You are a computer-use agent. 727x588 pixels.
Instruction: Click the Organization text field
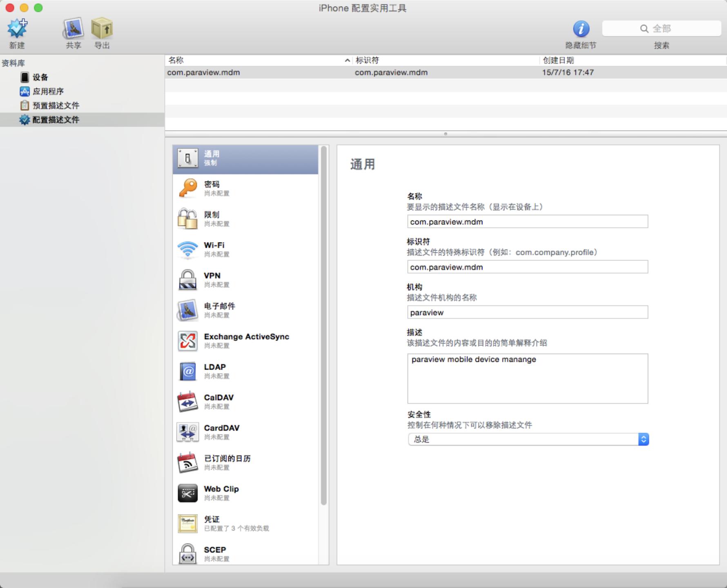click(x=527, y=312)
